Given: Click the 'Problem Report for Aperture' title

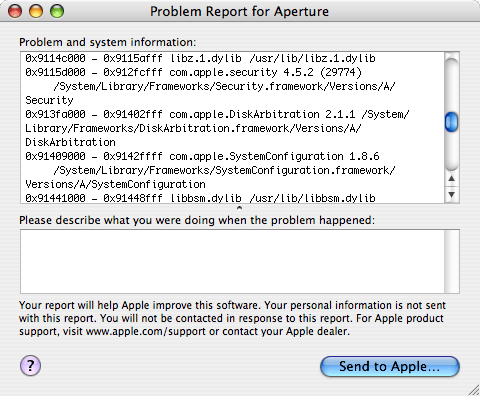Looking at the screenshot, I should (x=239, y=11).
